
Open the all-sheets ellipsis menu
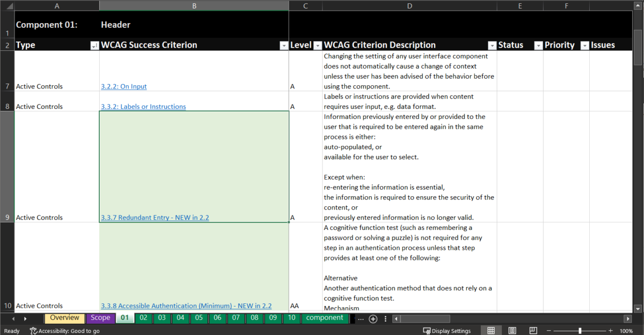pyautogui.click(x=361, y=318)
